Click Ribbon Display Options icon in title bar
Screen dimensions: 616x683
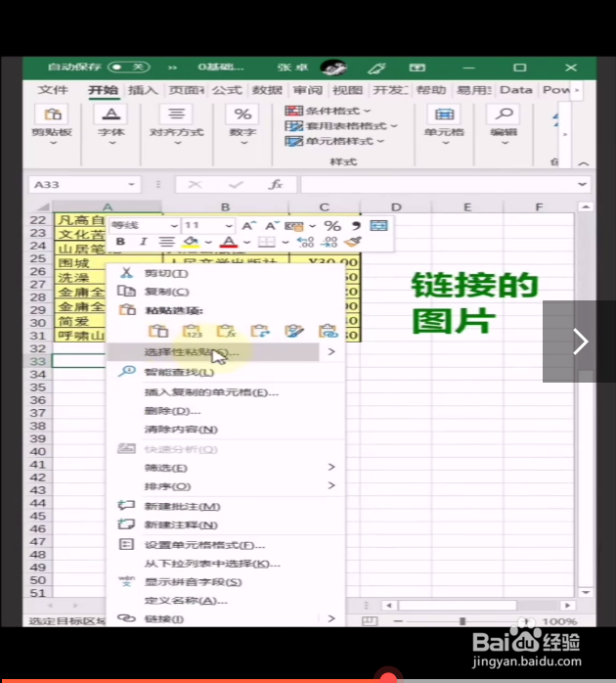(x=418, y=68)
